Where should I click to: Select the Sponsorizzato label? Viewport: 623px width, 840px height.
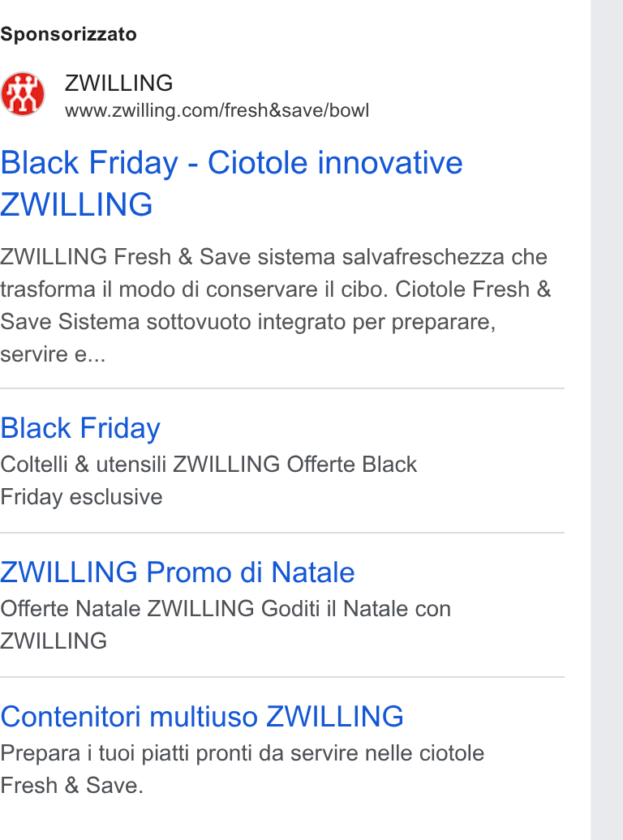pyautogui.click(x=68, y=34)
